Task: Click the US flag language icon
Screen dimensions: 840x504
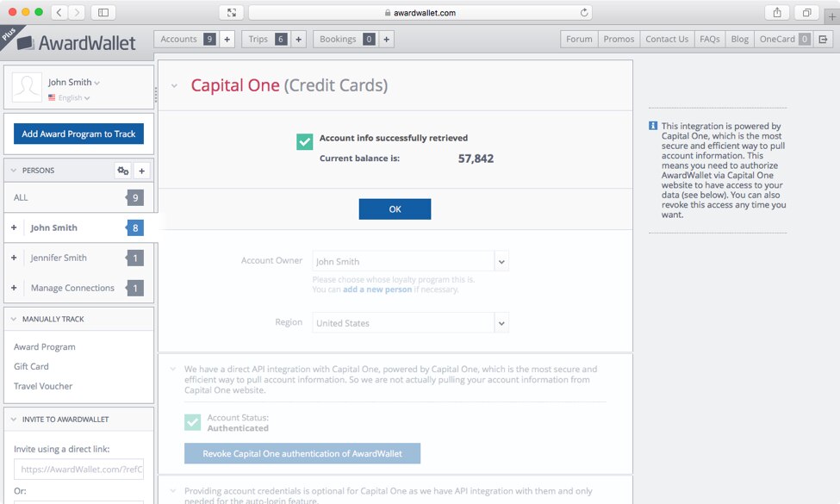Action: [x=52, y=97]
